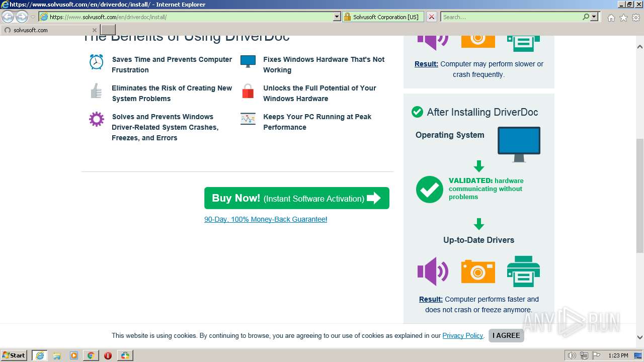Screen dimensions: 644x362
Task: Click the purple speaker icon under Up-to-Date Drivers
Action: click(x=433, y=271)
